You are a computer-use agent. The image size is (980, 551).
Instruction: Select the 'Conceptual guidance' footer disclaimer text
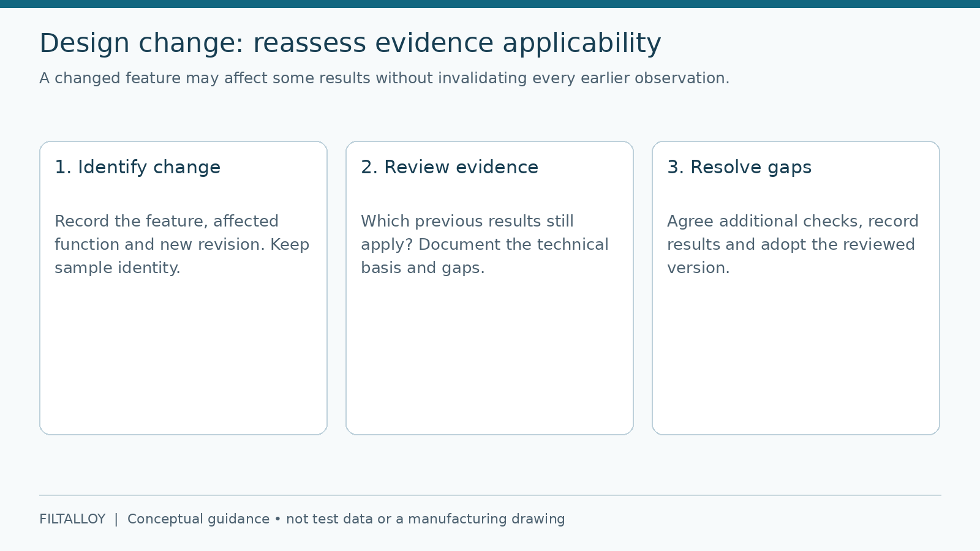pos(346,519)
